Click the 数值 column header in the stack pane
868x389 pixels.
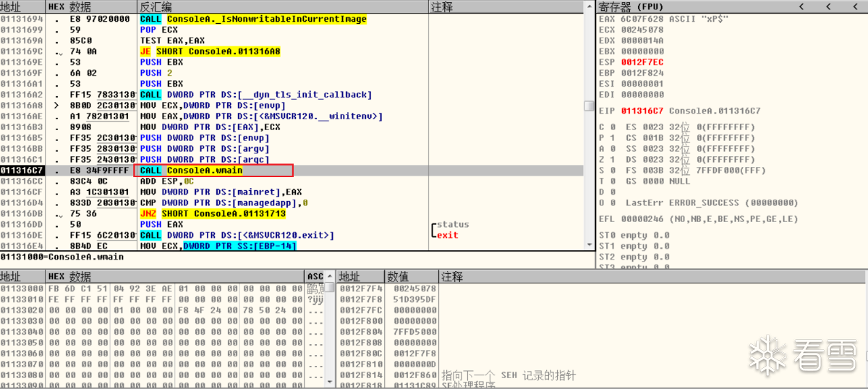click(x=412, y=276)
